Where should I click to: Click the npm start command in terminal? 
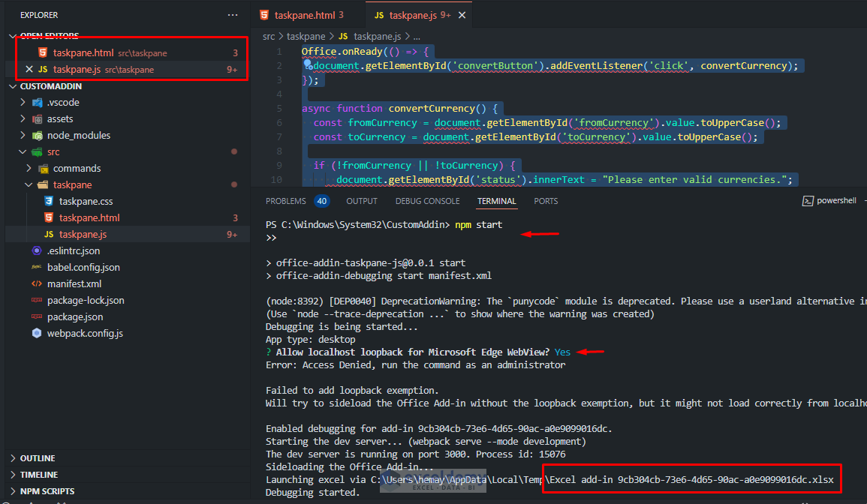[x=478, y=225]
